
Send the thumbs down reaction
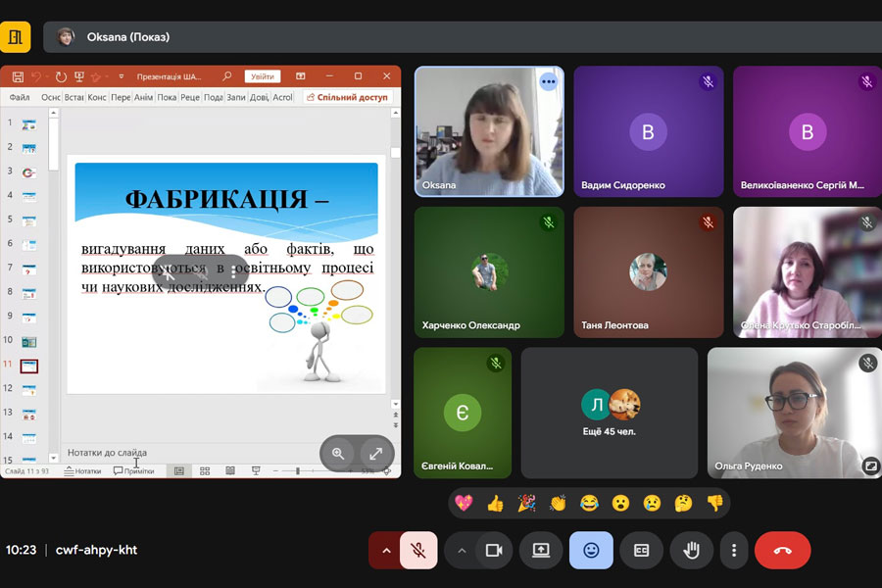(715, 503)
